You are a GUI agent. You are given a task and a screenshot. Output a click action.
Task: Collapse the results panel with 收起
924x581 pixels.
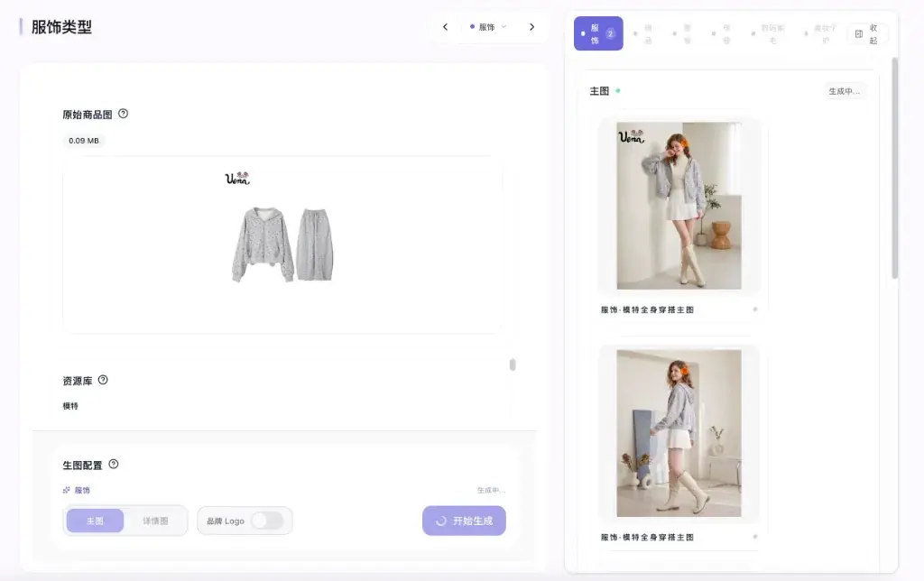tap(867, 34)
